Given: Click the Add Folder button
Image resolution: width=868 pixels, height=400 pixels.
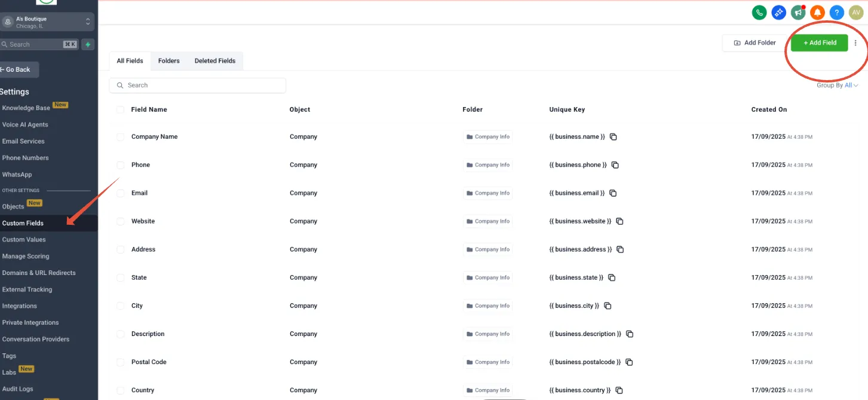Looking at the screenshot, I should (x=755, y=43).
